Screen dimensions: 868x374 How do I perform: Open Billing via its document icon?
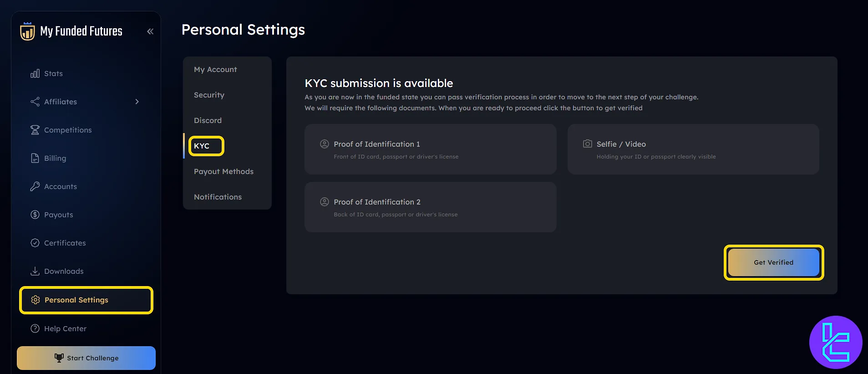pos(35,158)
